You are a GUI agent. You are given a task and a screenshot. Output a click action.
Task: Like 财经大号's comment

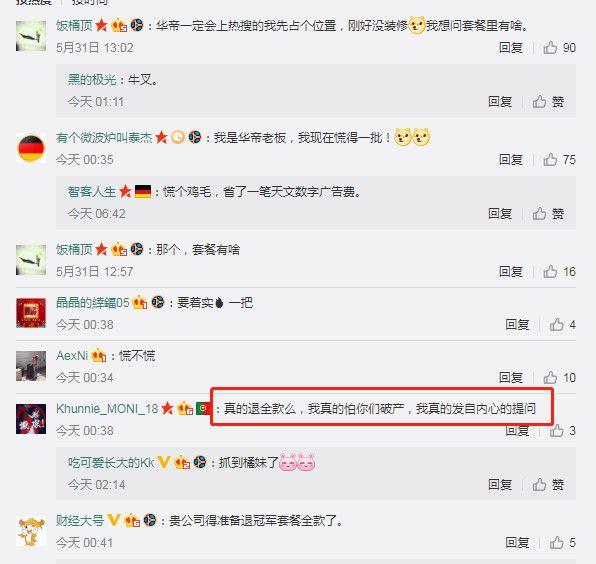click(x=562, y=543)
